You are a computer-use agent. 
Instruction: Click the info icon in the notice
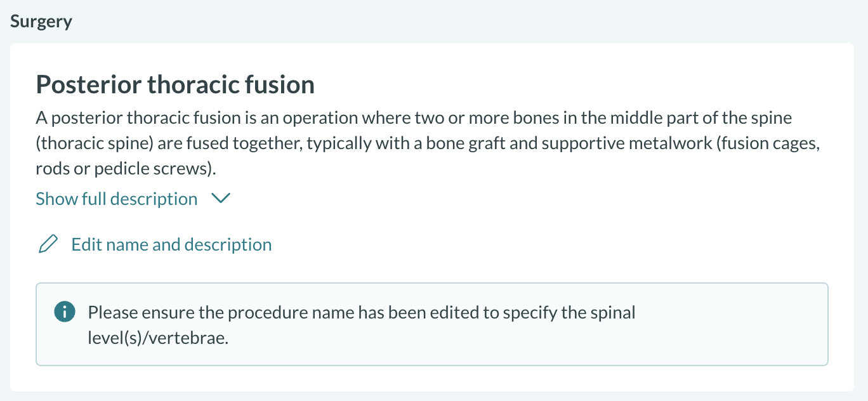(64, 312)
